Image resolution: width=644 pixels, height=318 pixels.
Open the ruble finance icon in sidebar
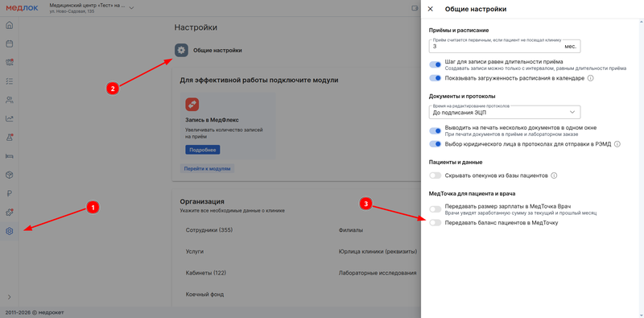[x=10, y=193]
